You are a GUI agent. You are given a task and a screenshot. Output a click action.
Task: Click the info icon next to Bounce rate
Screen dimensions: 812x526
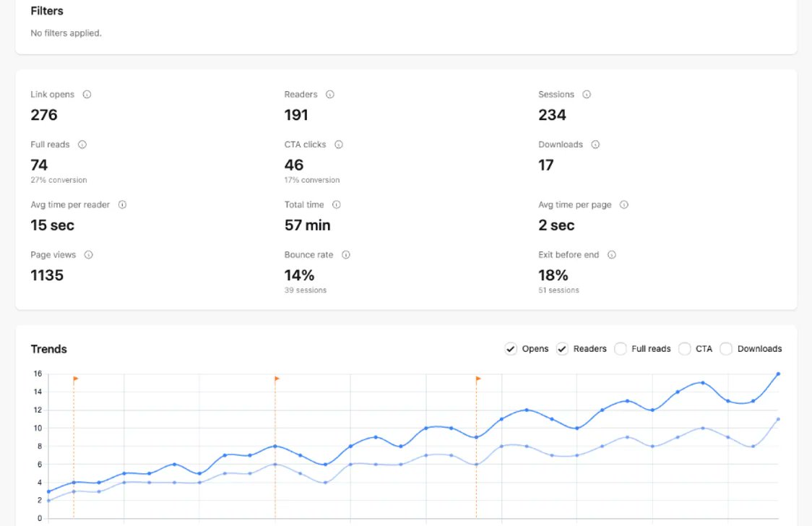click(346, 255)
